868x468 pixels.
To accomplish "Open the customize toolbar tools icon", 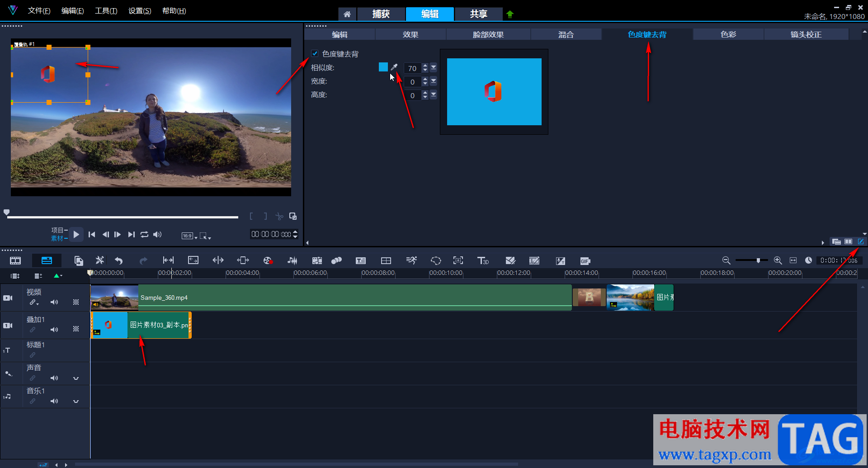I will pos(99,260).
